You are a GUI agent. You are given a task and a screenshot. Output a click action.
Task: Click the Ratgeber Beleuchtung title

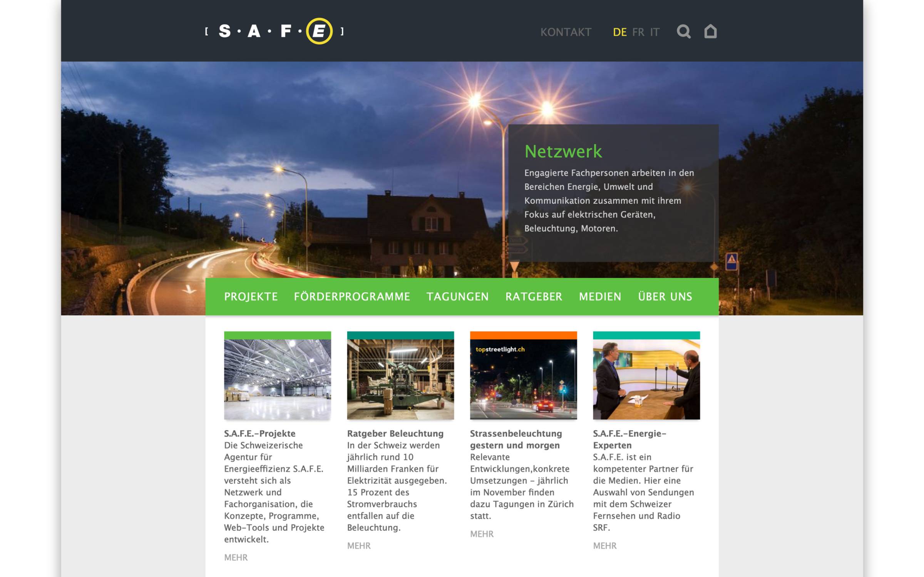pyautogui.click(x=395, y=433)
